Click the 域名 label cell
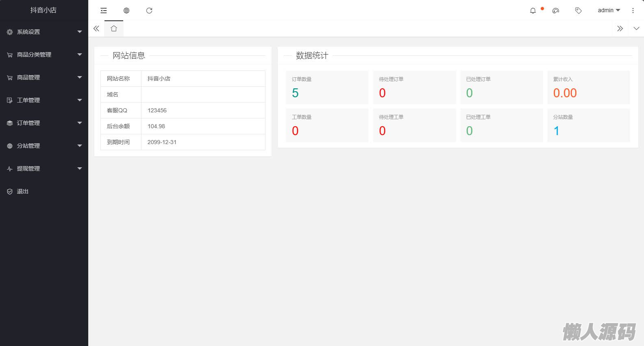 [121, 94]
